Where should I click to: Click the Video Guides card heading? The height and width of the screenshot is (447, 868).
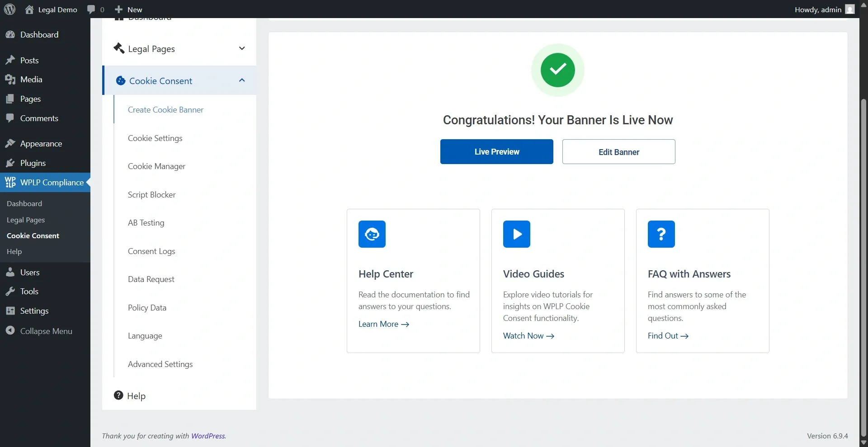tap(533, 274)
